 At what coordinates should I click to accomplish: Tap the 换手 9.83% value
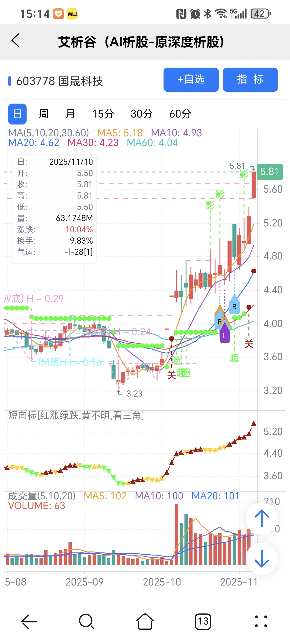click(81, 241)
